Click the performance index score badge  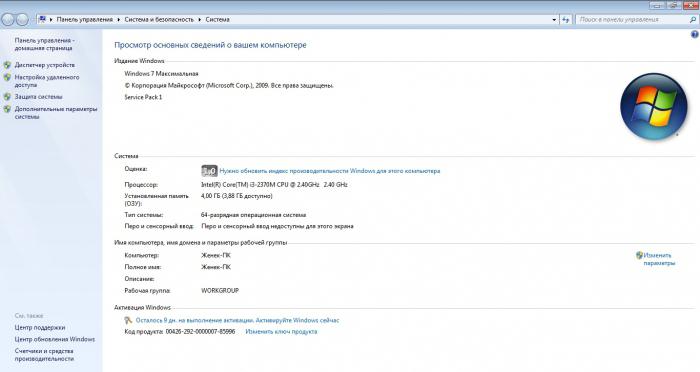(x=209, y=171)
